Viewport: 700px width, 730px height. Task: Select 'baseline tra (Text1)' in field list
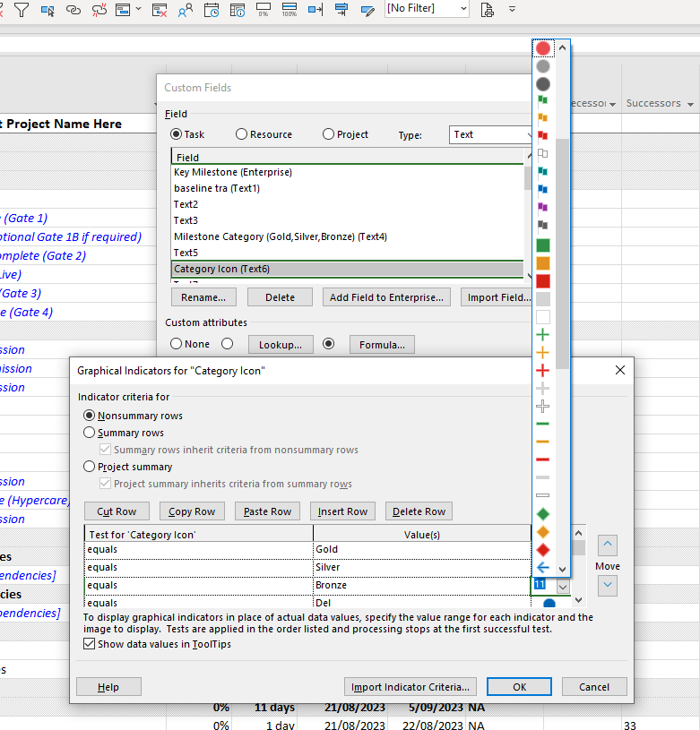pyautogui.click(x=348, y=188)
